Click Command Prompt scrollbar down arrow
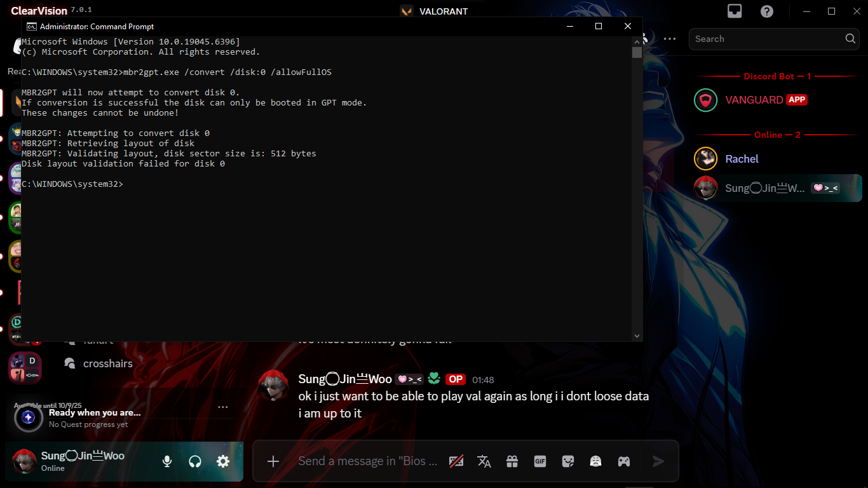Image resolution: width=868 pixels, height=488 pixels. pos(637,336)
